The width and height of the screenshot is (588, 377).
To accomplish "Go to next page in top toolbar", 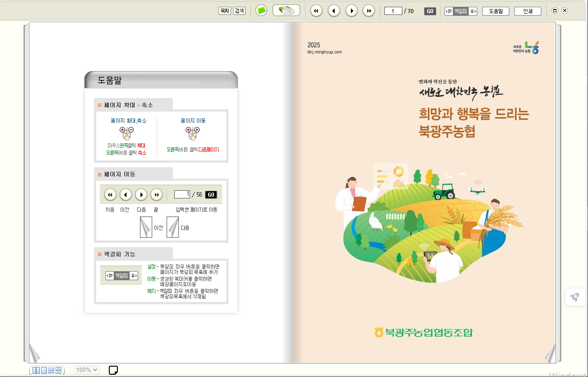I will point(351,11).
